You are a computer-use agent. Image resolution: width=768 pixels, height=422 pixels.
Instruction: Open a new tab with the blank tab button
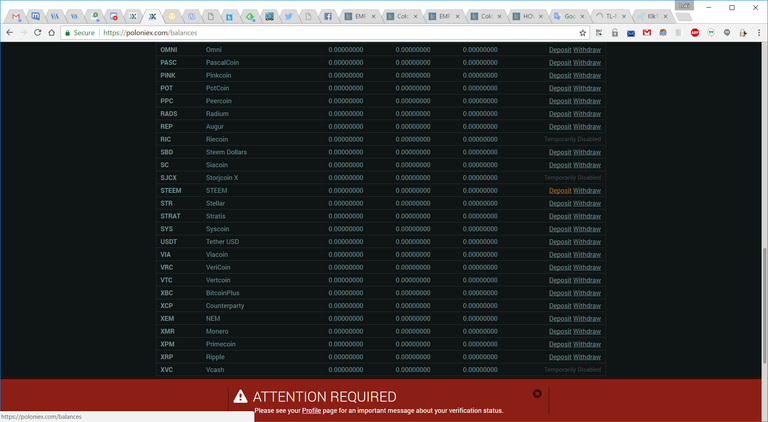coord(683,17)
